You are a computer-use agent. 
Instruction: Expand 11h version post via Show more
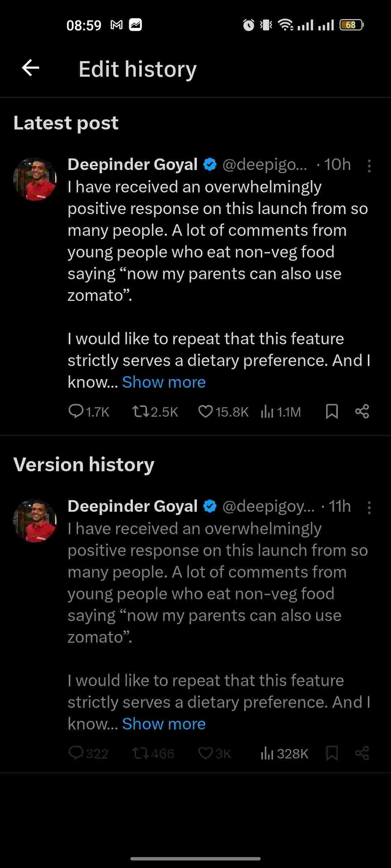click(x=164, y=724)
